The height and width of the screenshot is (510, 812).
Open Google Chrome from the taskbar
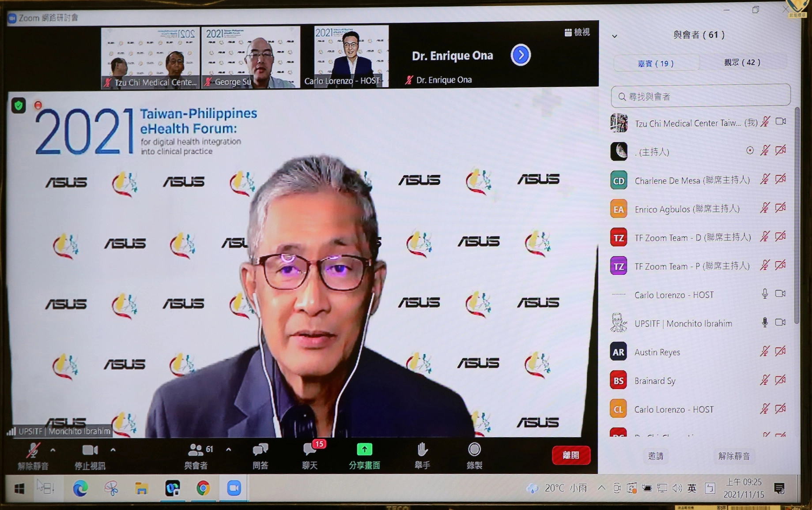click(203, 488)
